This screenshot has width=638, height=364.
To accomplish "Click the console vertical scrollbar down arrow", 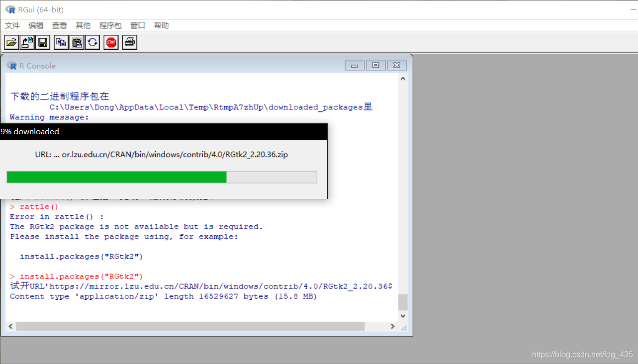I will point(403,316).
